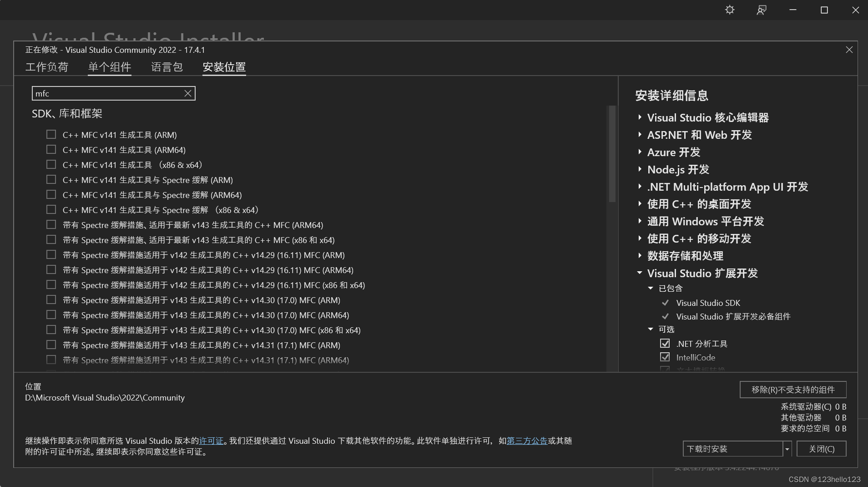Image resolution: width=868 pixels, height=487 pixels.
Task: Click the 关闭(C) button
Action: coord(821,449)
